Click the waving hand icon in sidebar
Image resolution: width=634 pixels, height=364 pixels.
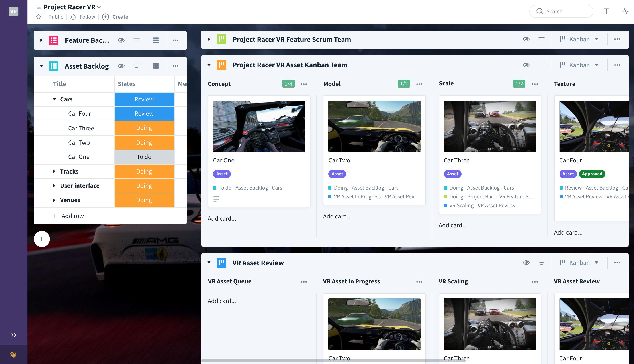click(13, 354)
